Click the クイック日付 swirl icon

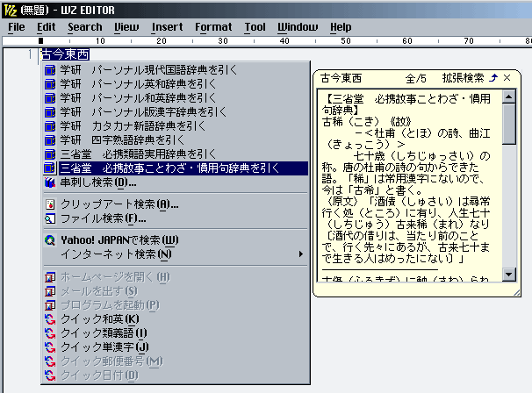click(50, 375)
